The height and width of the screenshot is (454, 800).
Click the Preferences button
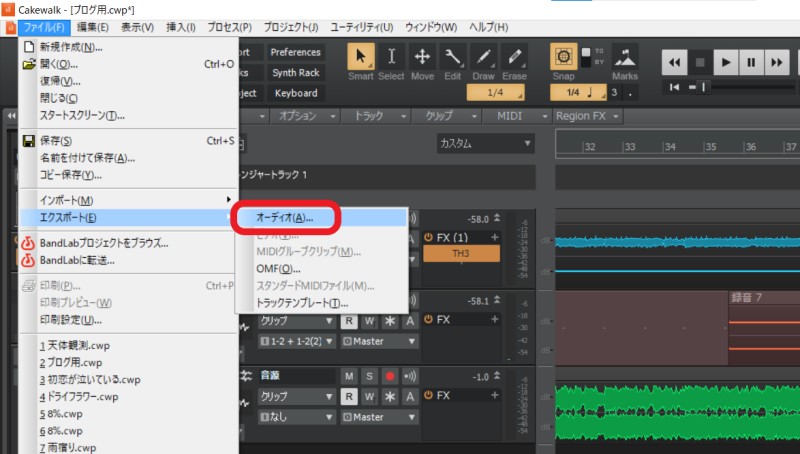point(295,52)
